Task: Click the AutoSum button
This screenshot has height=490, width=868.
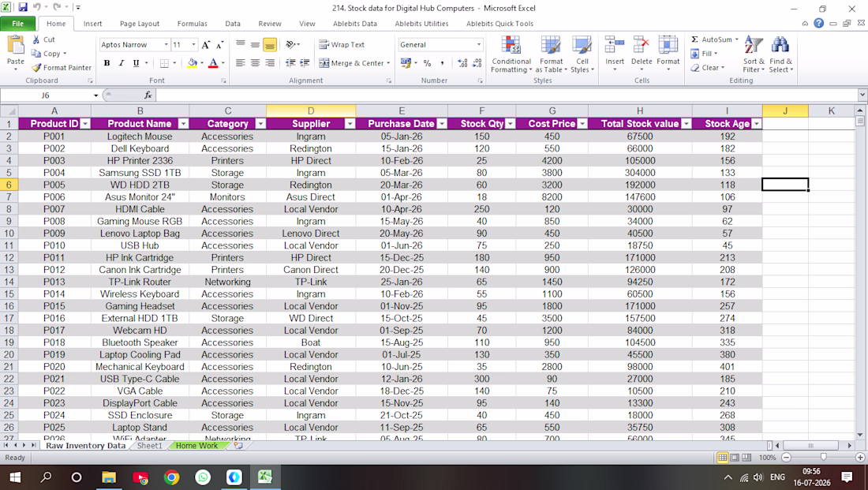Action: click(x=715, y=39)
